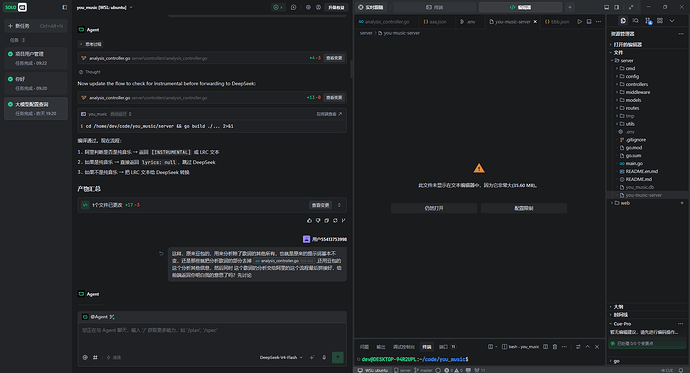Regenerate the agent response
Viewport: 690px width, 373px height.
pyautogui.click(x=335, y=220)
